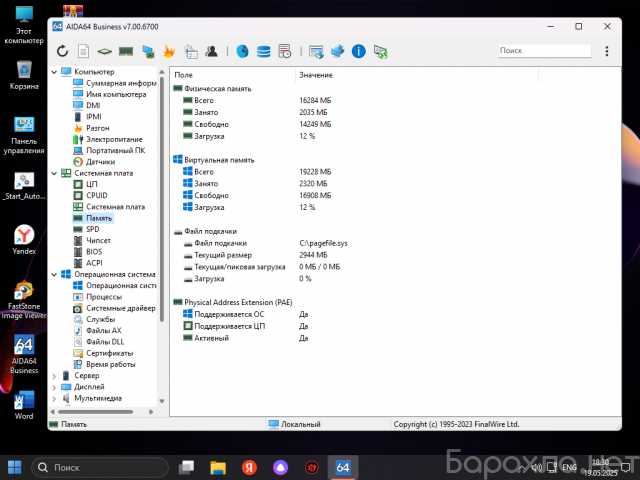Click the memory module toolbar icon
Screen dimensions: 640x480
tap(126, 51)
